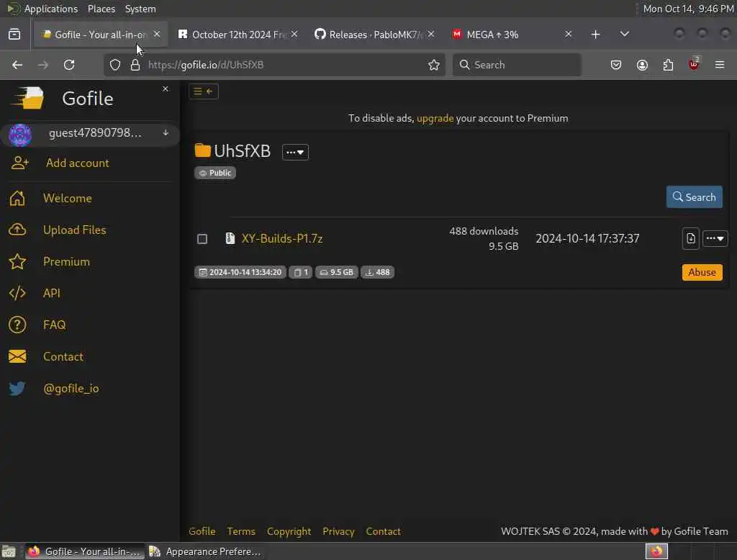
Task: Open Appearance Preferences from taskbar
Action: point(206,551)
